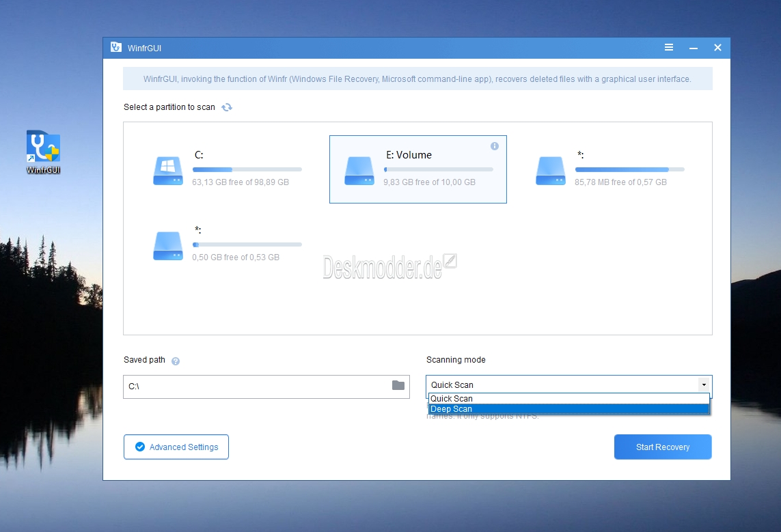Select the E: Volume drive icon
781x532 pixels.
pyautogui.click(x=359, y=171)
